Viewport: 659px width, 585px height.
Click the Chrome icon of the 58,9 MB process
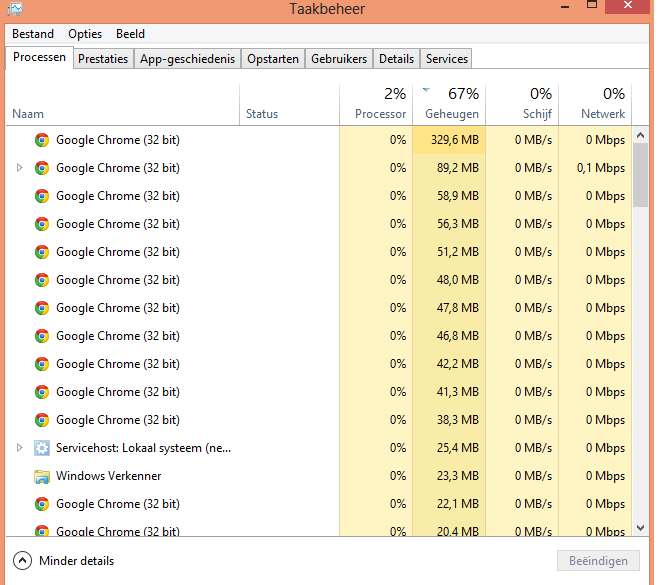(x=42, y=196)
